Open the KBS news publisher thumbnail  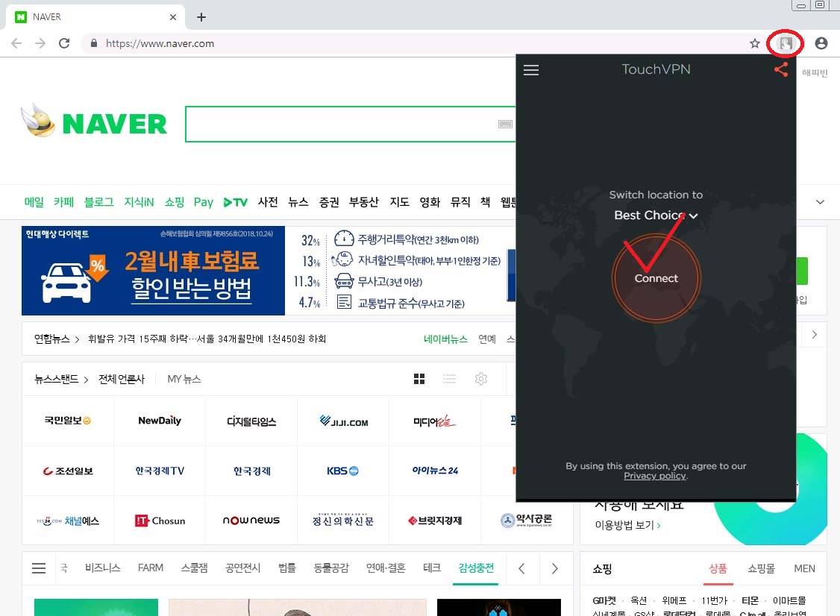(342, 471)
